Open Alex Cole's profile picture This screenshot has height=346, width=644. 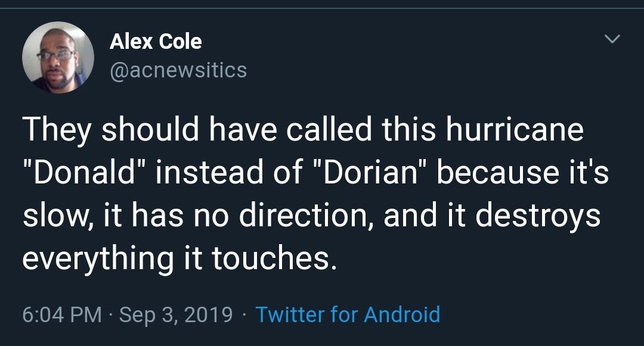tap(58, 57)
